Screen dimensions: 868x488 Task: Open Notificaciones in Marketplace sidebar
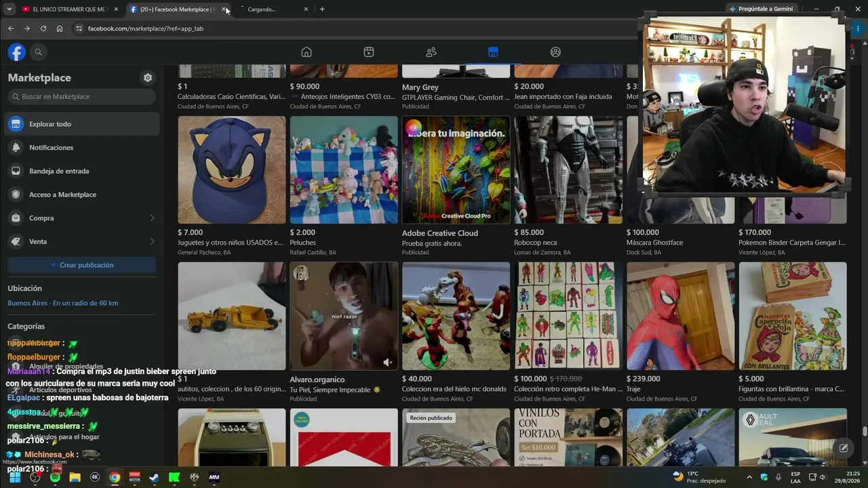click(x=82, y=148)
